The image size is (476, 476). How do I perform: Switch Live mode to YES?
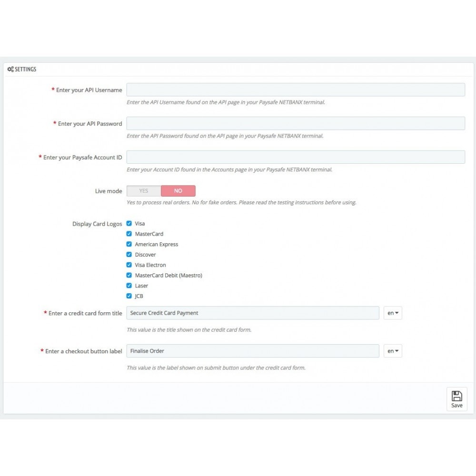point(144,191)
